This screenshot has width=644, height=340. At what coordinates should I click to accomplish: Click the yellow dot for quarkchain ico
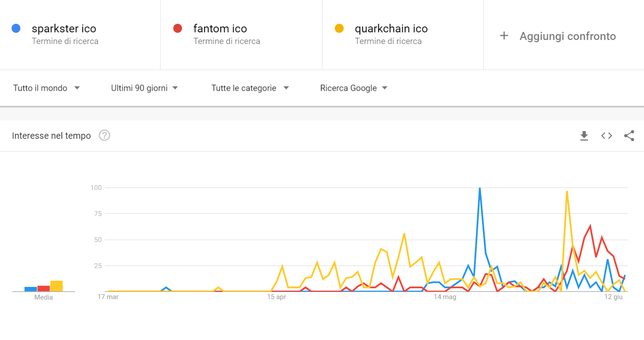339,28
